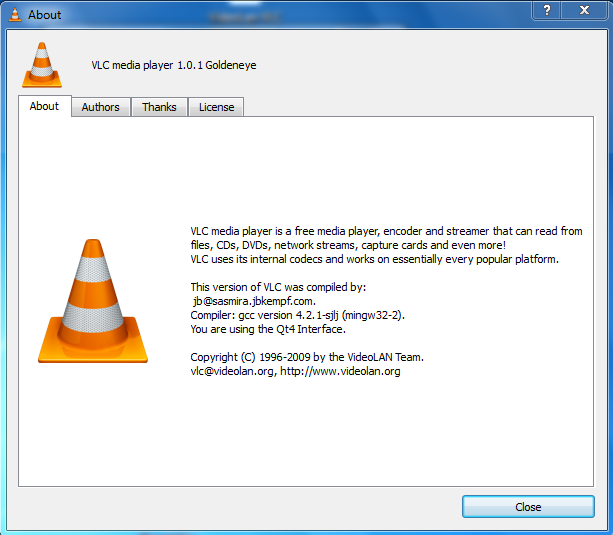Click the Copyright (C) 1996-2009 line

point(307,357)
